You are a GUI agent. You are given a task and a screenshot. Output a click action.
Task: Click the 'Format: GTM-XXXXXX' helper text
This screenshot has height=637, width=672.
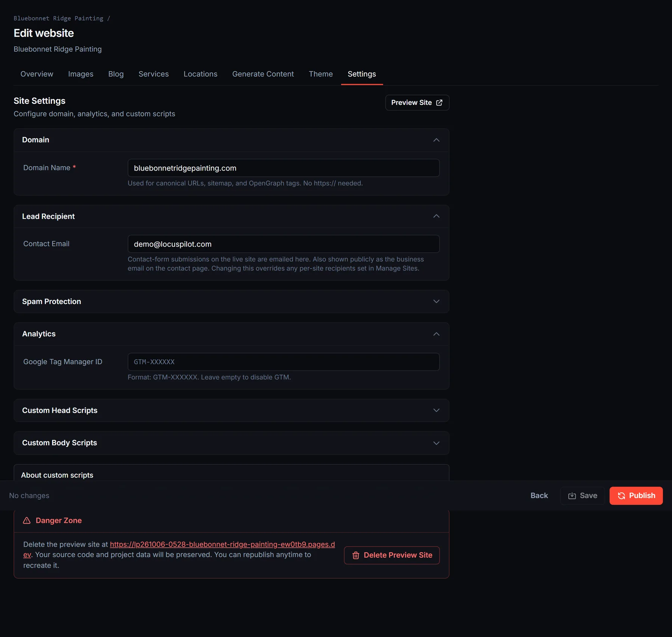click(209, 377)
